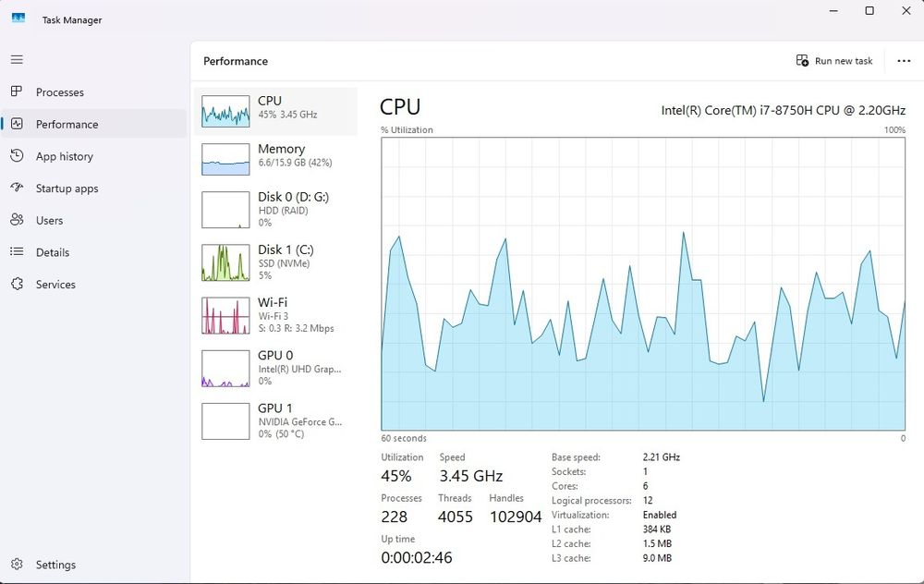
Task: Select the Disk 0 mini graph thumbnail
Action: point(225,209)
